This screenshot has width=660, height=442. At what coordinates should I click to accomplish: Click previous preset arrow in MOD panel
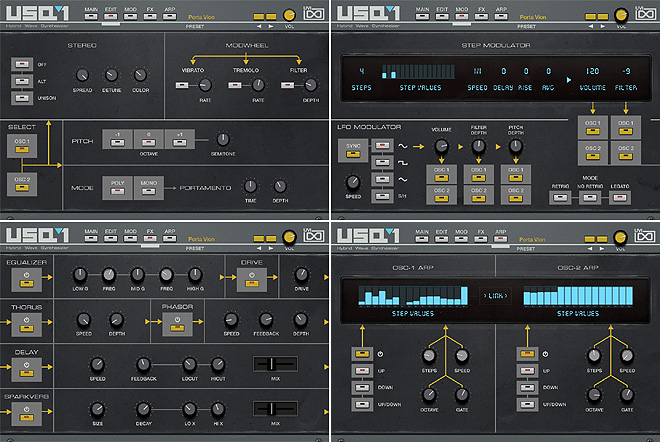(588, 19)
